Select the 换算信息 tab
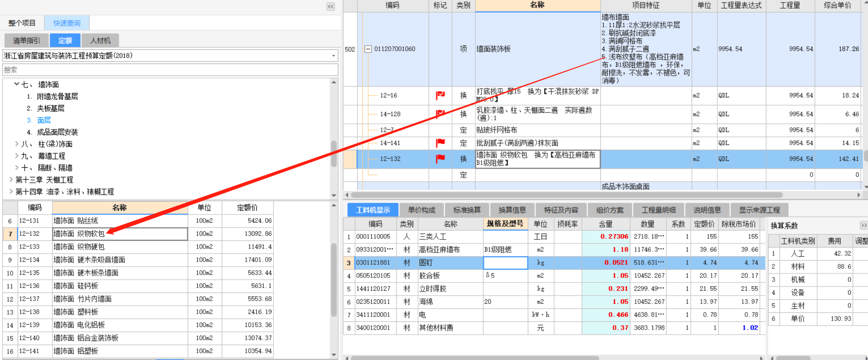Viewport: 868px width, 360px height. click(x=512, y=210)
